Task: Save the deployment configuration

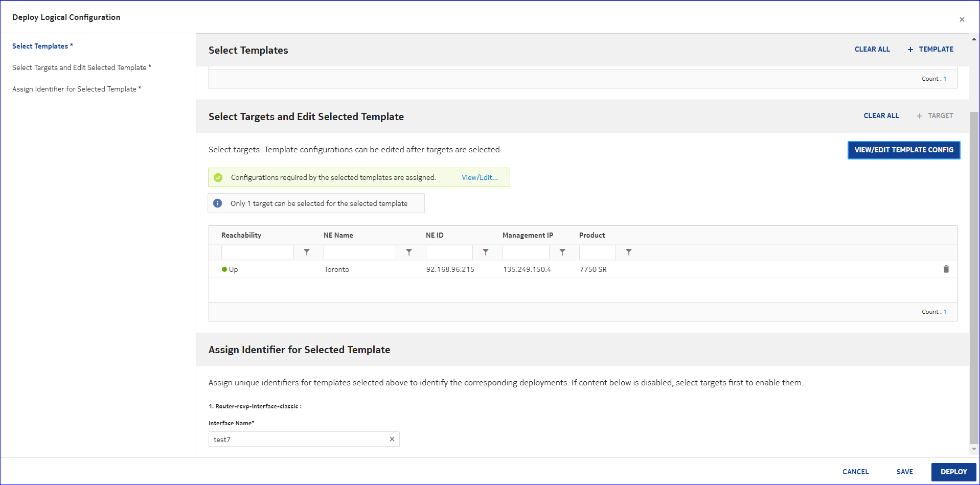Action: 904,472
